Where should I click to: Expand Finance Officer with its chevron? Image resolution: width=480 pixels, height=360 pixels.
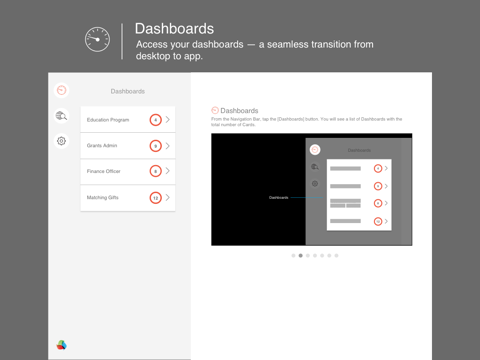pyautogui.click(x=168, y=171)
